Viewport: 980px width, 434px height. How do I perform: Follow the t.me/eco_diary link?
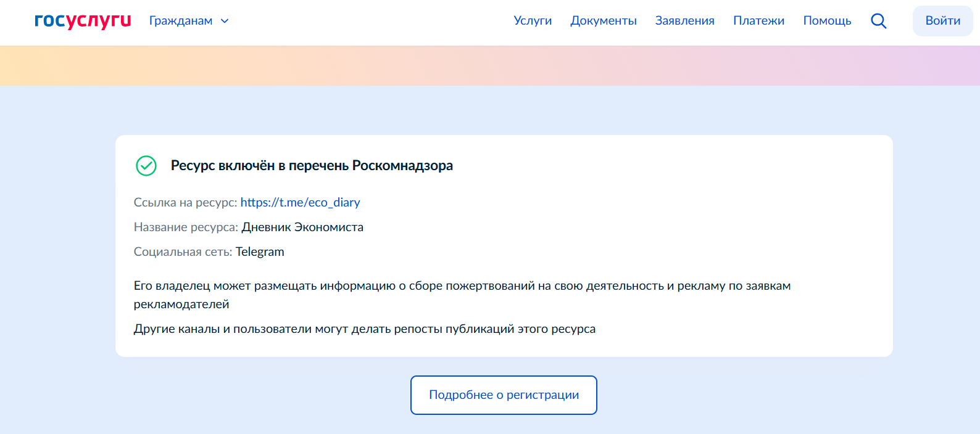pyautogui.click(x=300, y=202)
